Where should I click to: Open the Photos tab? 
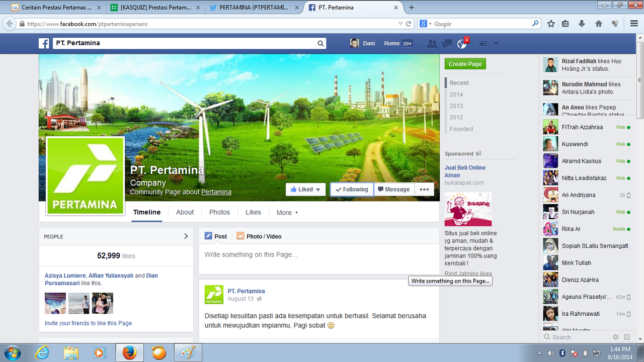tap(219, 213)
